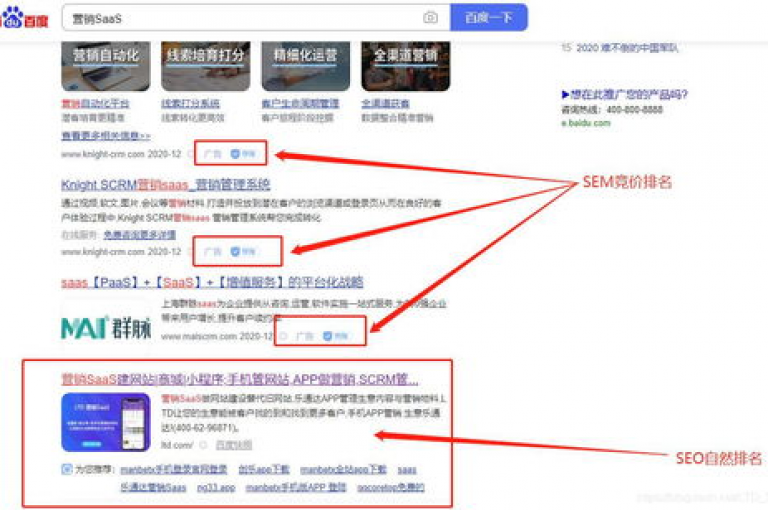Open the 线索培育打分 image card
The image size is (768, 510).
206,66
